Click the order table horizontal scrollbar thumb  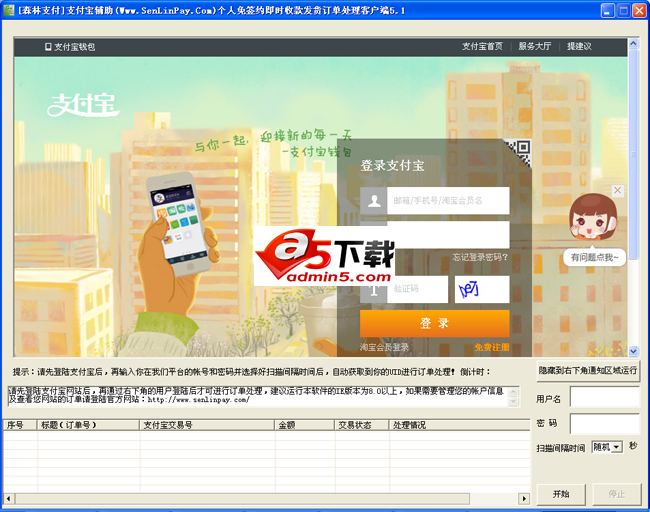[x=243, y=498]
